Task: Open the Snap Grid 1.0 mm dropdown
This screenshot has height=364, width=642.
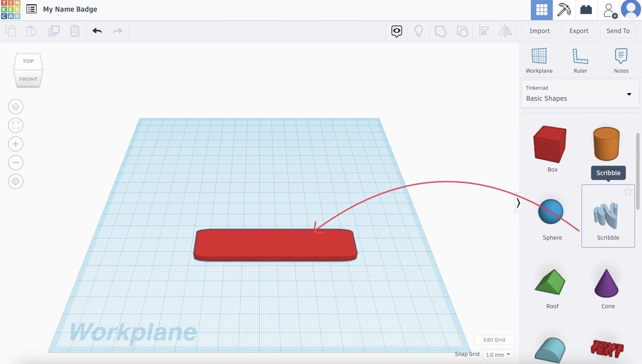Action: pyautogui.click(x=498, y=354)
